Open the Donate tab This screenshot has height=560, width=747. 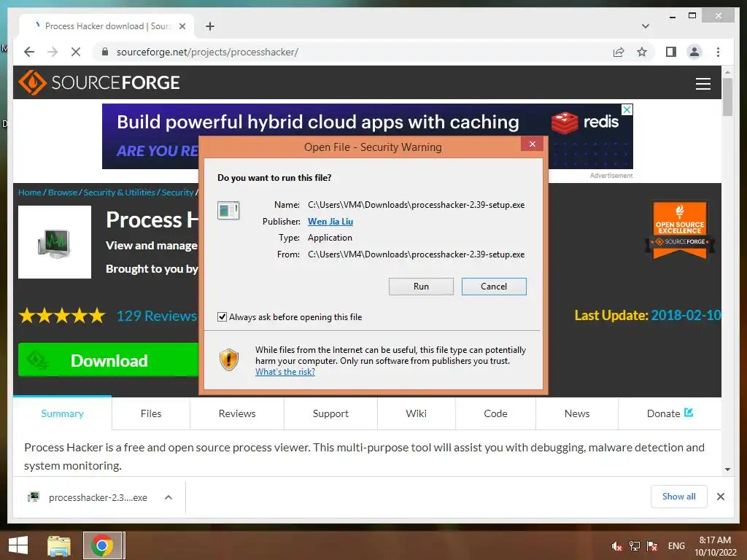coord(670,413)
